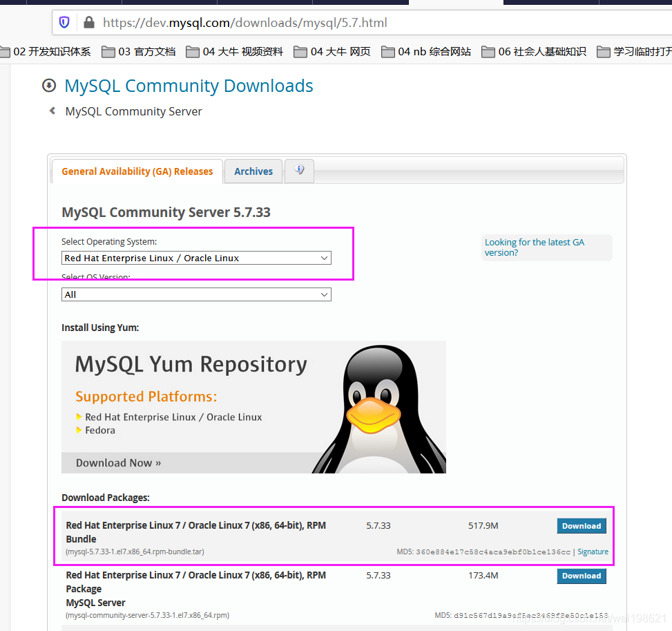Click the padlock site security icon

tap(88, 22)
